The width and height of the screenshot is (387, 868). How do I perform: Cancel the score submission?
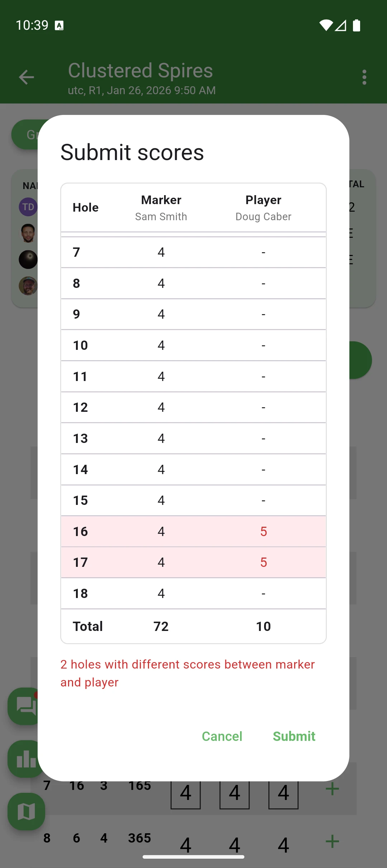click(x=222, y=737)
